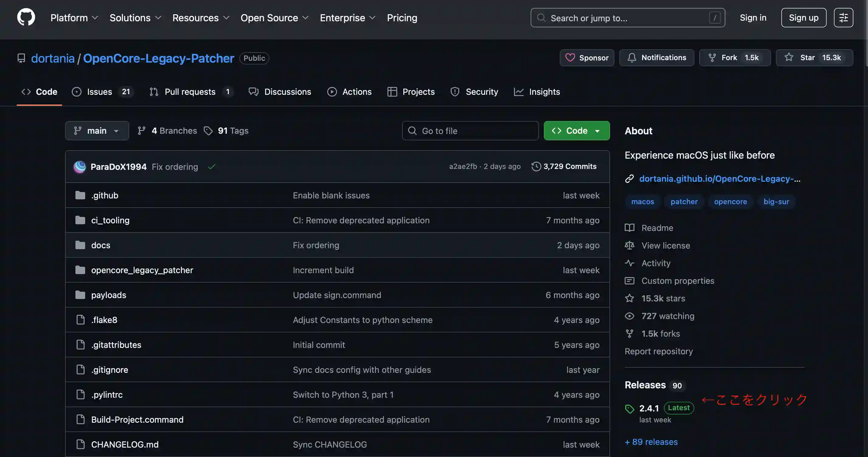Open the payloads folder
Viewport: 868px width, 457px height.
pos(109,295)
